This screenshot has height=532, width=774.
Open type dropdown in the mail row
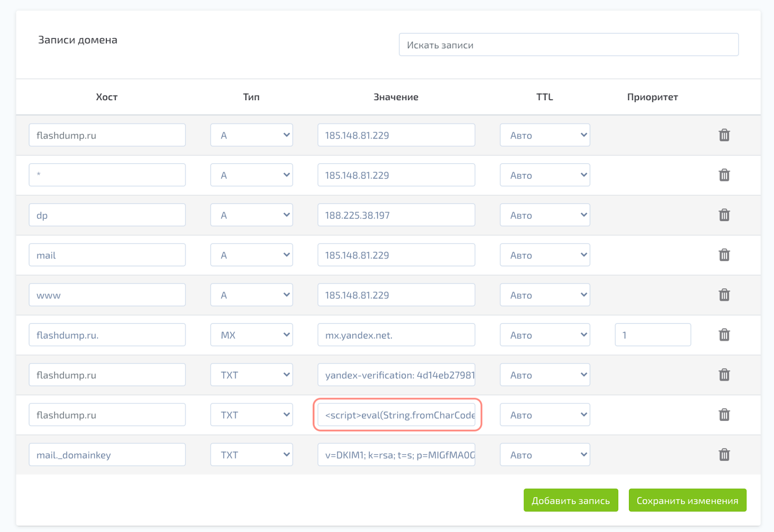(252, 255)
